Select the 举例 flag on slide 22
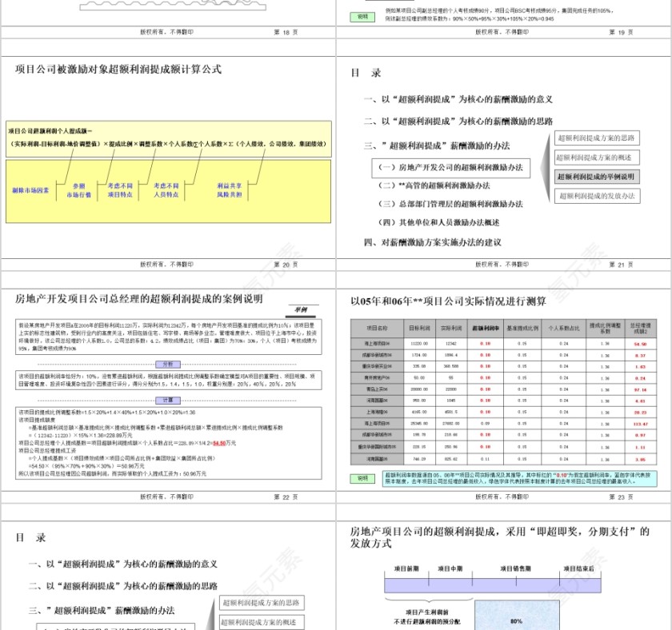 [x=302, y=309]
